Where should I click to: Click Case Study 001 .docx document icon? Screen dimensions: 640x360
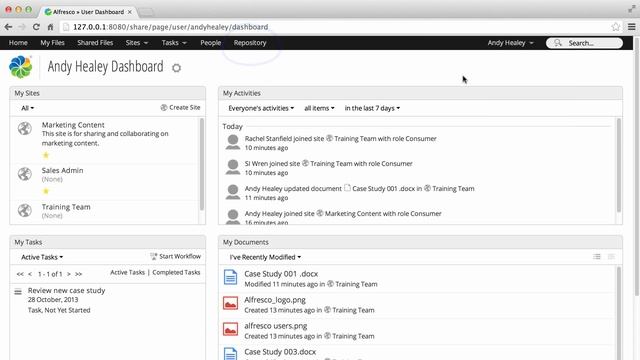click(231, 277)
